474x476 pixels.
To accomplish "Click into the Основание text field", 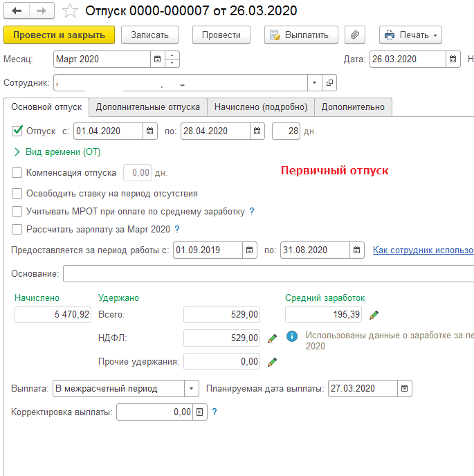I will click(x=266, y=274).
